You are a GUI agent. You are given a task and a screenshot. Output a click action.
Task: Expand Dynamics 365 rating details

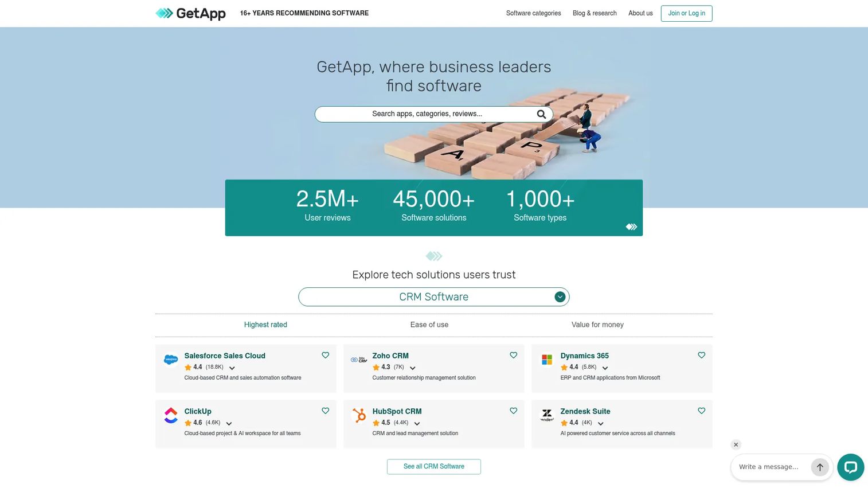click(x=605, y=368)
